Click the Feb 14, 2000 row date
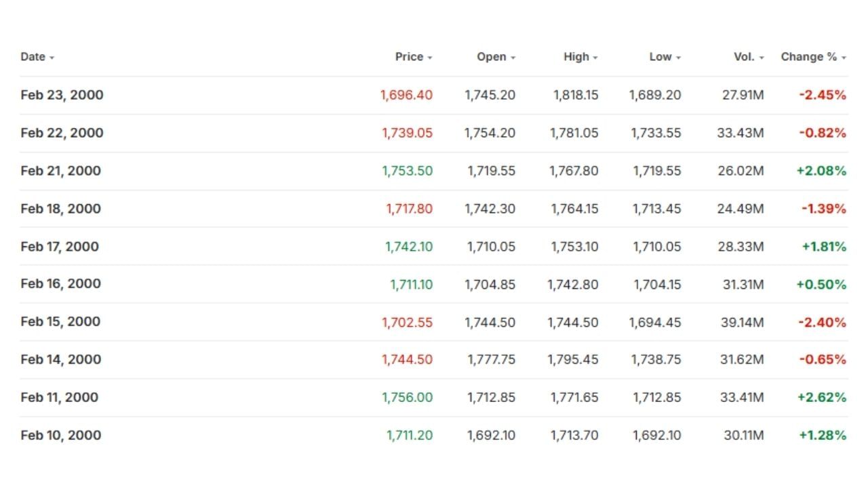 pyautogui.click(x=61, y=359)
